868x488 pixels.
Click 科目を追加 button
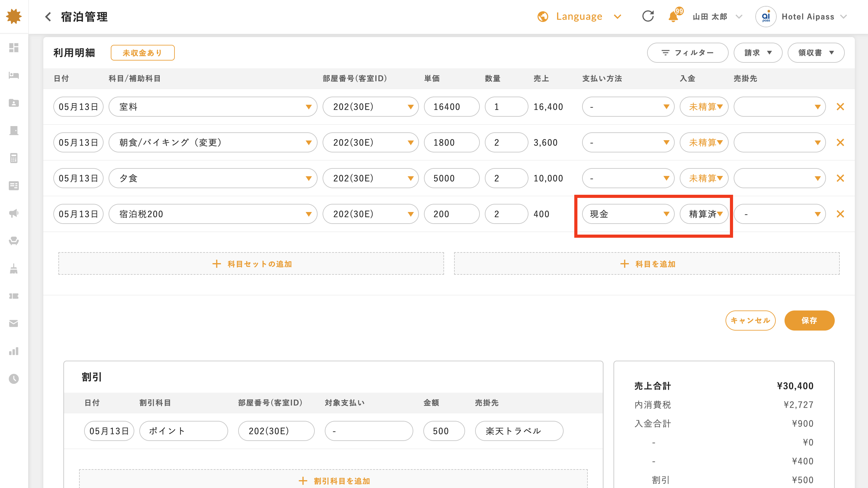647,264
